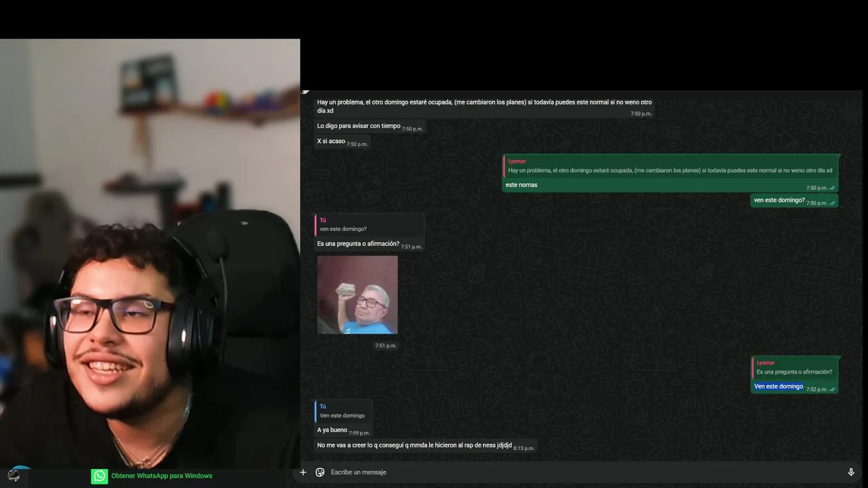The width and height of the screenshot is (868, 488).
Task: Select the received message "Lo digo para avisar con tiempo"
Action: [x=359, y=126]
